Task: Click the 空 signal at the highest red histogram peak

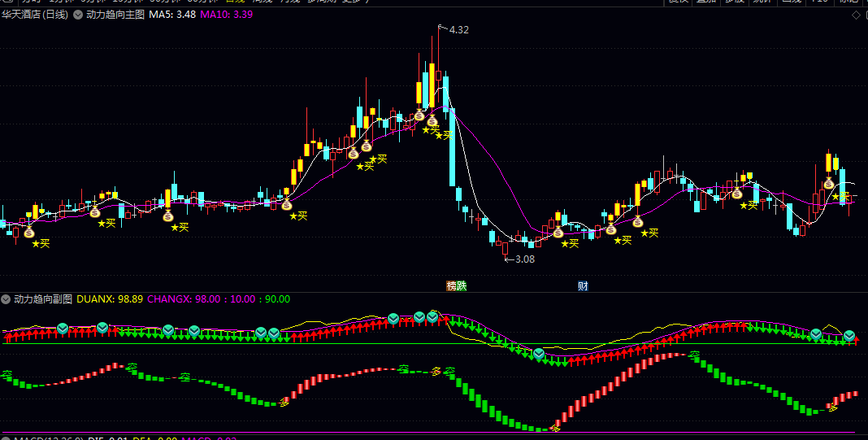Action: click(694, 355)
